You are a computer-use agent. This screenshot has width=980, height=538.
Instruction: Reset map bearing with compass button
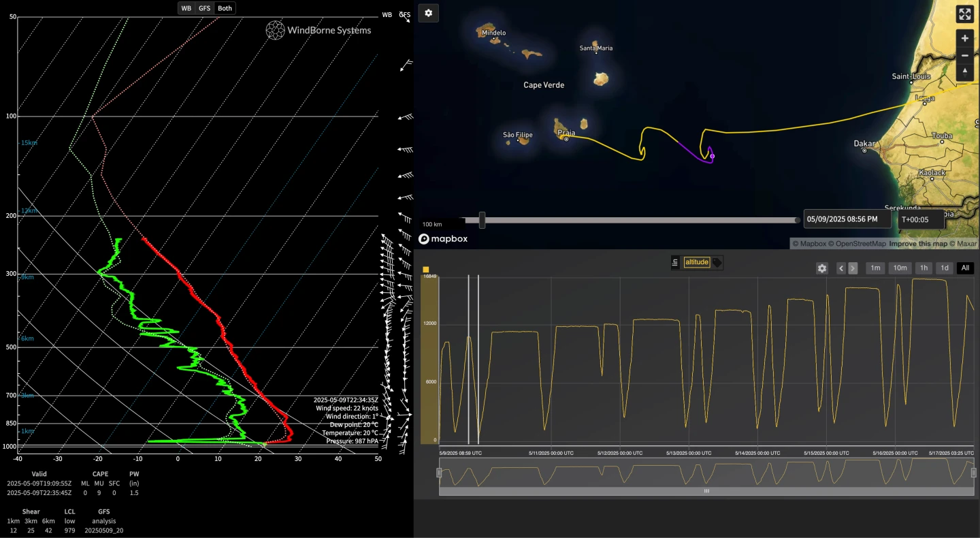click(x=965, y=72)
